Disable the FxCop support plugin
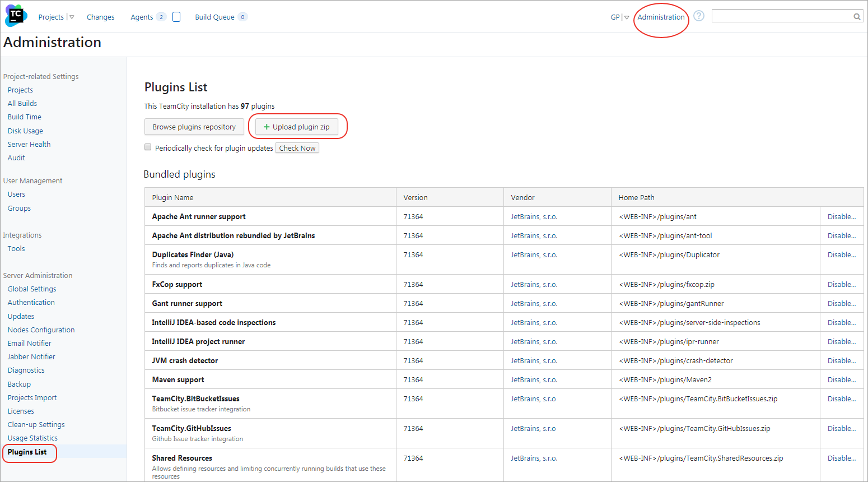This screenshot has width=868, height=482. 842,285
